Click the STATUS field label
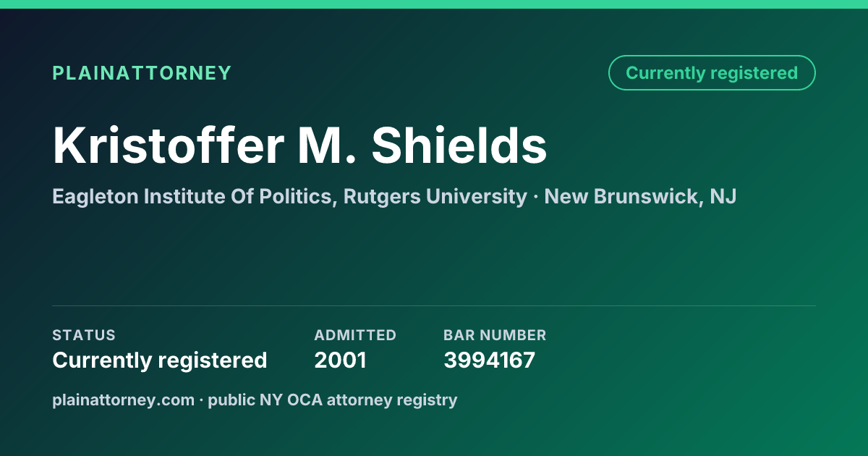The image size is (868, 456). 84,335
